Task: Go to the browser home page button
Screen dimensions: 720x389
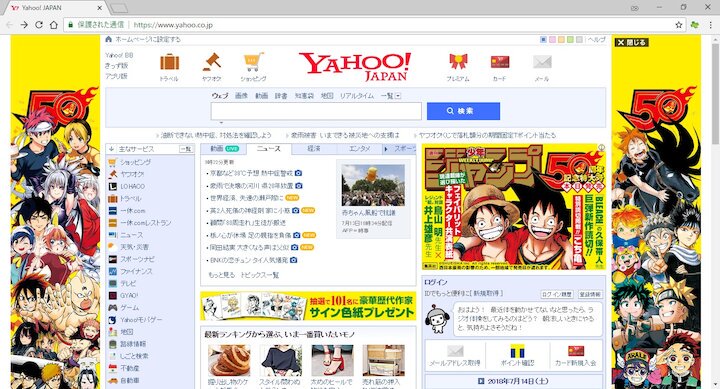Action: click(x=54, y=25)
